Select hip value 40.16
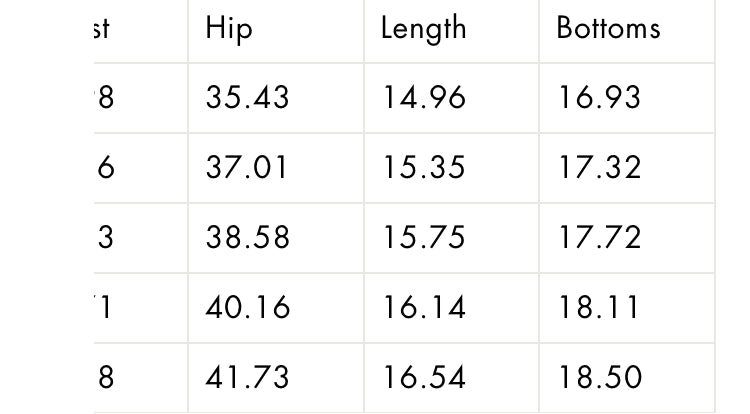 (248, 307)
